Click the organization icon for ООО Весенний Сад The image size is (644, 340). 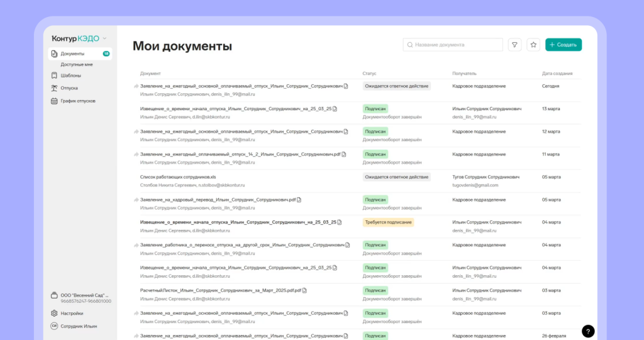(x=54, y=295)
